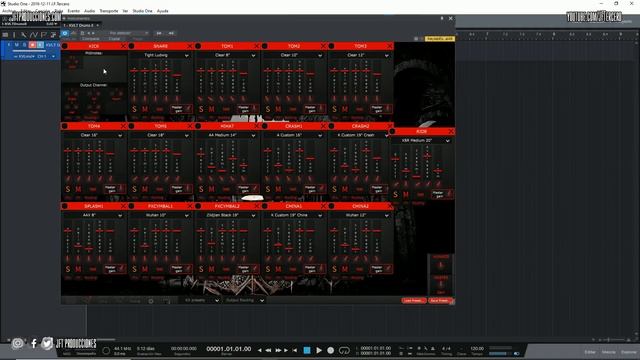Expand the Output Routing dropdown
This screenshot has height=360, width=640.
coord(244,300)
